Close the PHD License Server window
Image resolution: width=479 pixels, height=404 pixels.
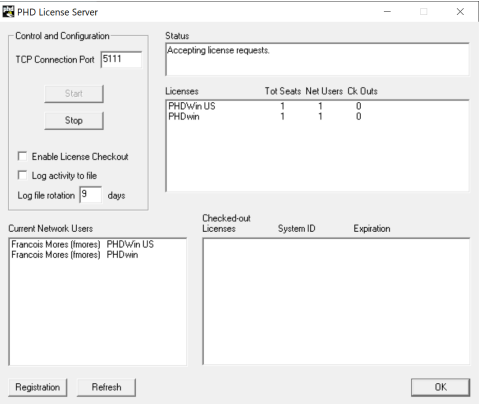(x=460, y=12)
